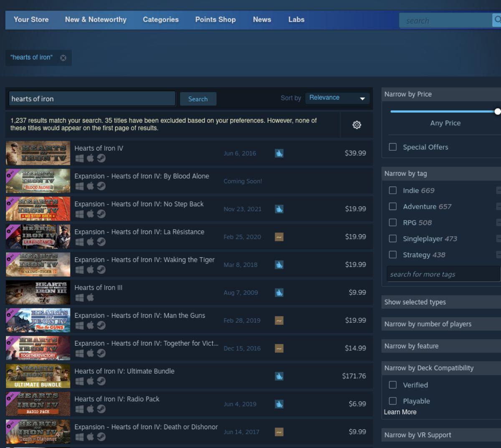Image resolution: width=501 pixels, height=448 pixels.
Task: Click the SteamOS icon under No Step Back expansion
Action: (101, 214)
